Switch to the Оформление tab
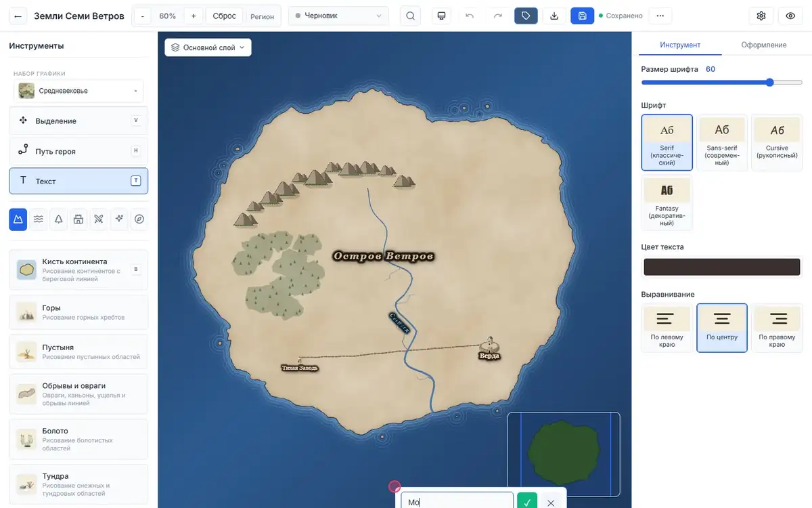 click(763, 45)
